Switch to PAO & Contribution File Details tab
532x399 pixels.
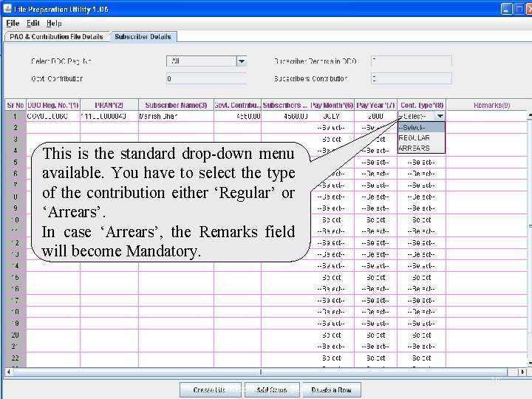pos(56,37)
